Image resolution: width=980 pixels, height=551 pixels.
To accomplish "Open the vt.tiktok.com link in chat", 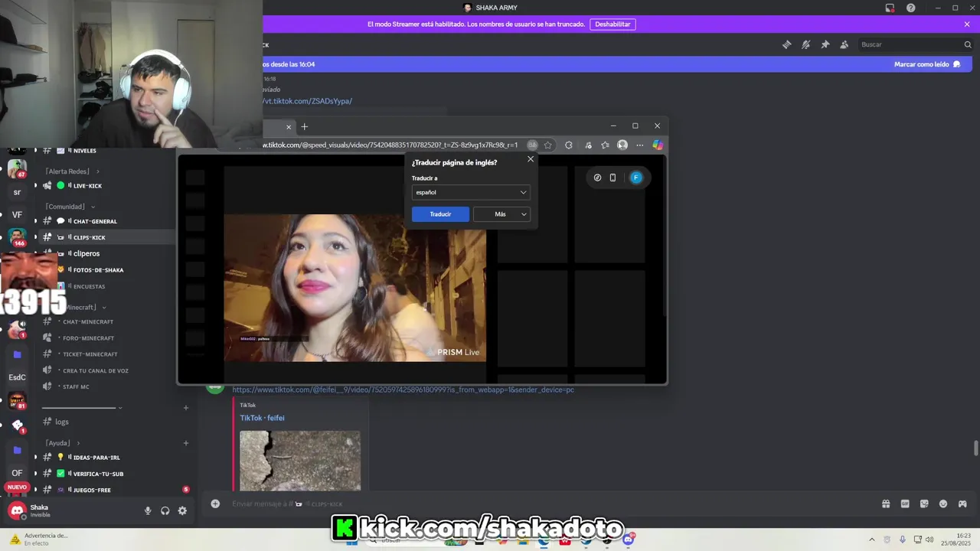I will (308, 101).
